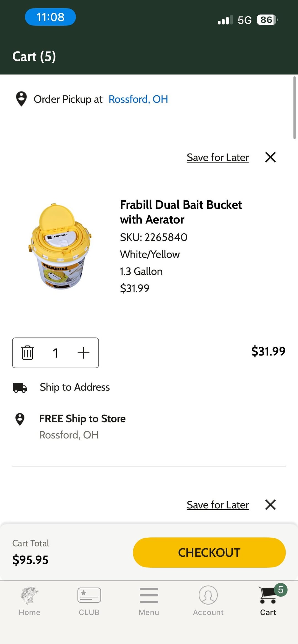Viewport: 298px width, 644px height.
Task: Increase quantity with the plus icon
Action: pyautogui.click(x=83, y=353)
